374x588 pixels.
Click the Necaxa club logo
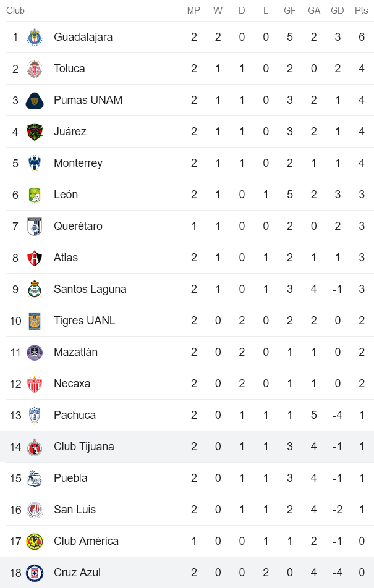[x=35, y=384]
